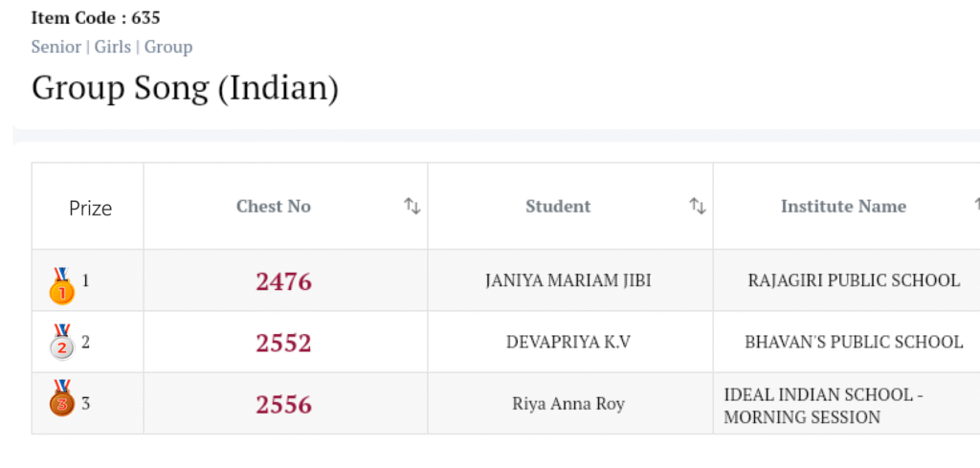Open the Group category link
This screenshot has width=980, height=468.
168,47
